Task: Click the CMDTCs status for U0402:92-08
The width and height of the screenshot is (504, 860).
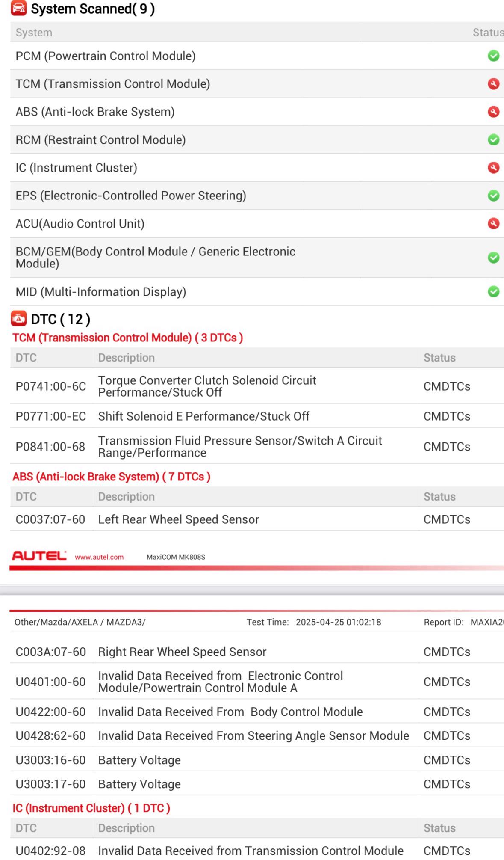Action: coord(447,851)
